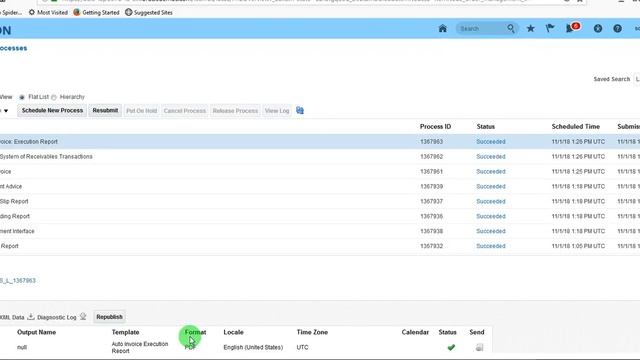Open Favorites star icon
The width and height of the screenshot is (640, 360).
pyautogui.click(x=531, y=28)
